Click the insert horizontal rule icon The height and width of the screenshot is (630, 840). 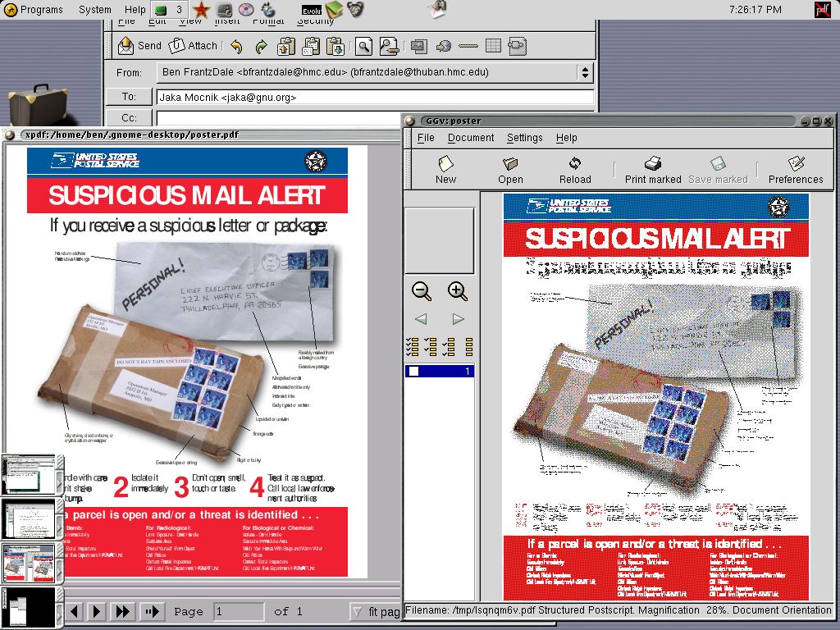click(468, 47)
